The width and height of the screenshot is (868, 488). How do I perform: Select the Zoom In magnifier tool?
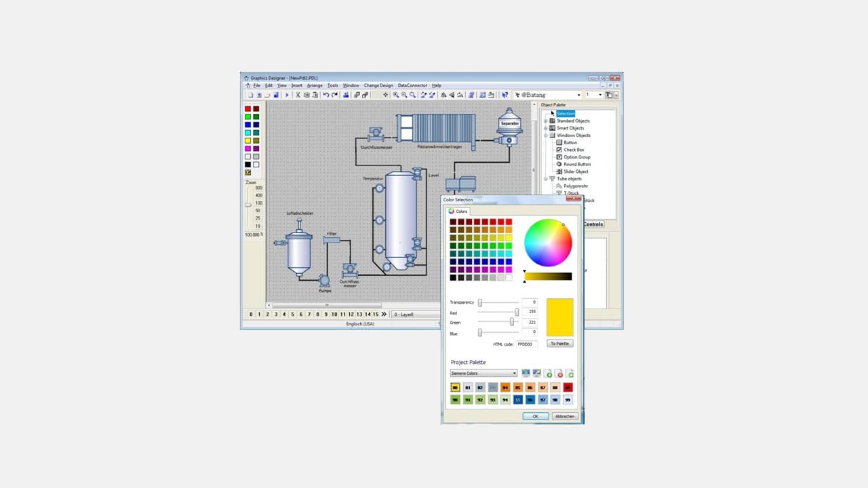point(395,95)
